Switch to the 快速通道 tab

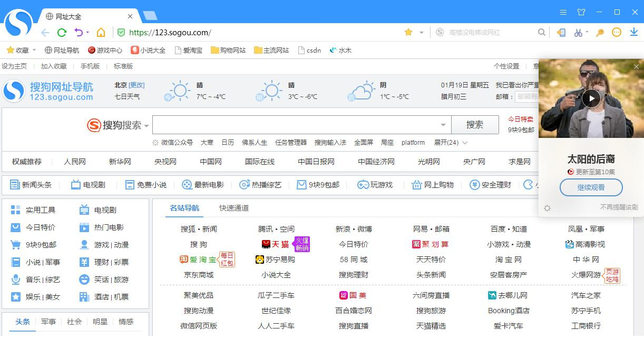[234, 208]
